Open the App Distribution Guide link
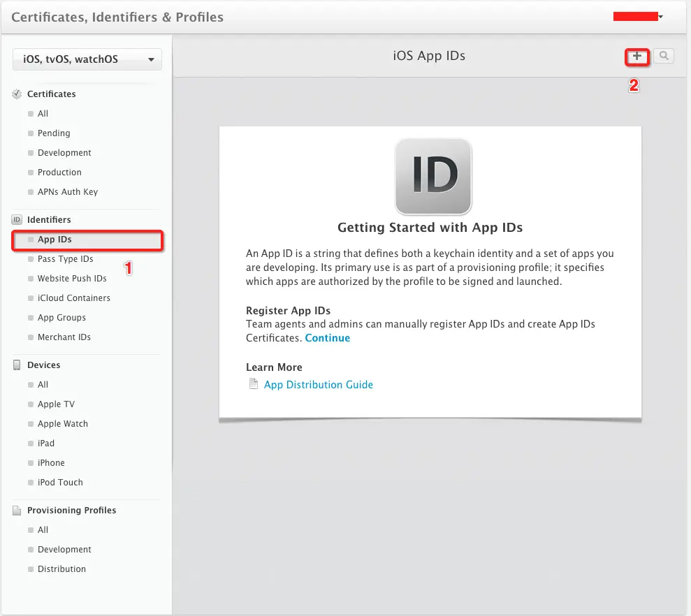Viewport: 691px width, 616px height. (318, 385)
